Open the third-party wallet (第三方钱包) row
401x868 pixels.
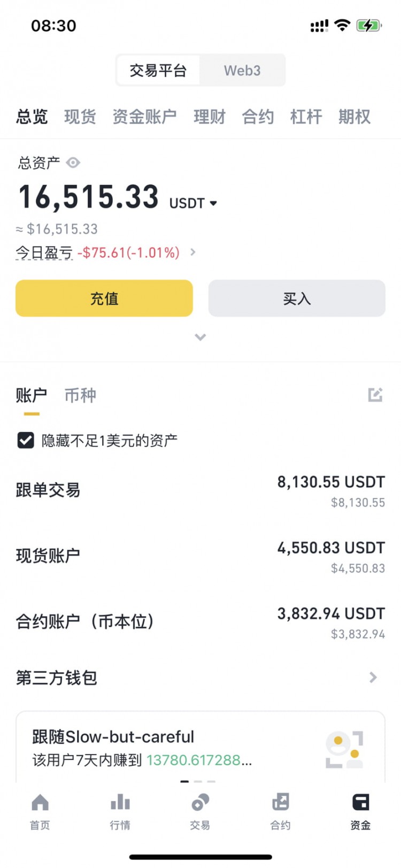tap(200, 678)
